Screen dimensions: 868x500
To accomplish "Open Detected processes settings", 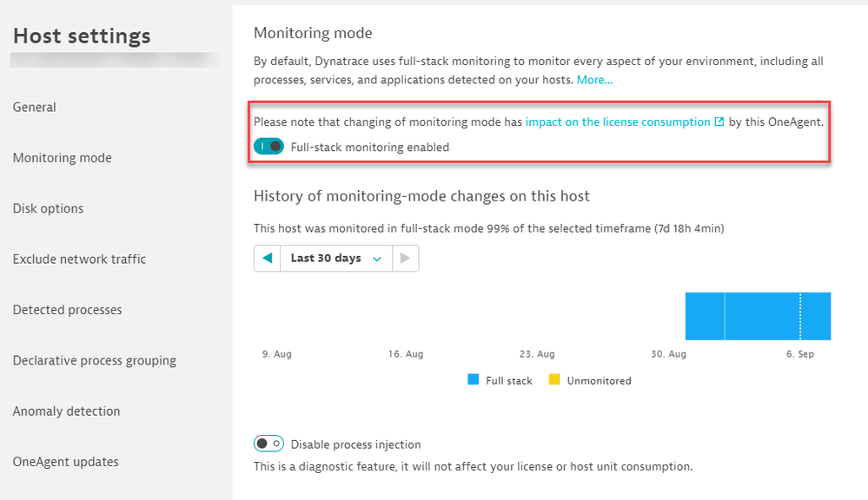I will click(x=68, y=310).
